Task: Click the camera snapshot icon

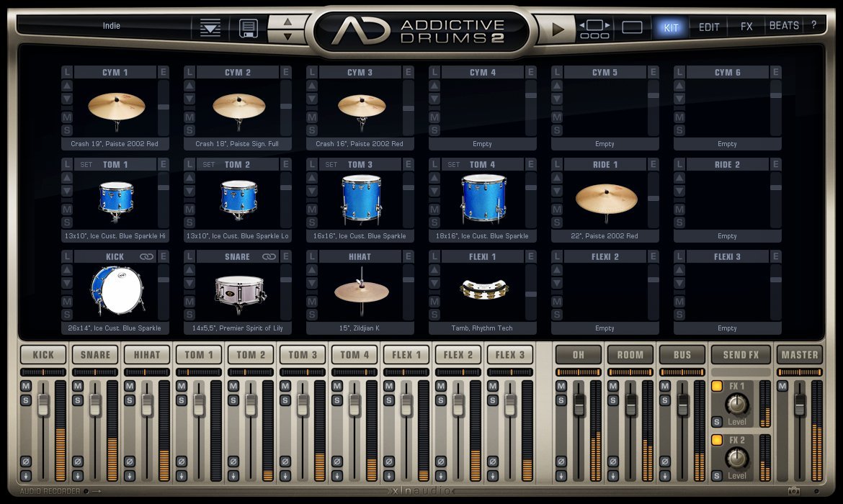Action: click(793, 490)
